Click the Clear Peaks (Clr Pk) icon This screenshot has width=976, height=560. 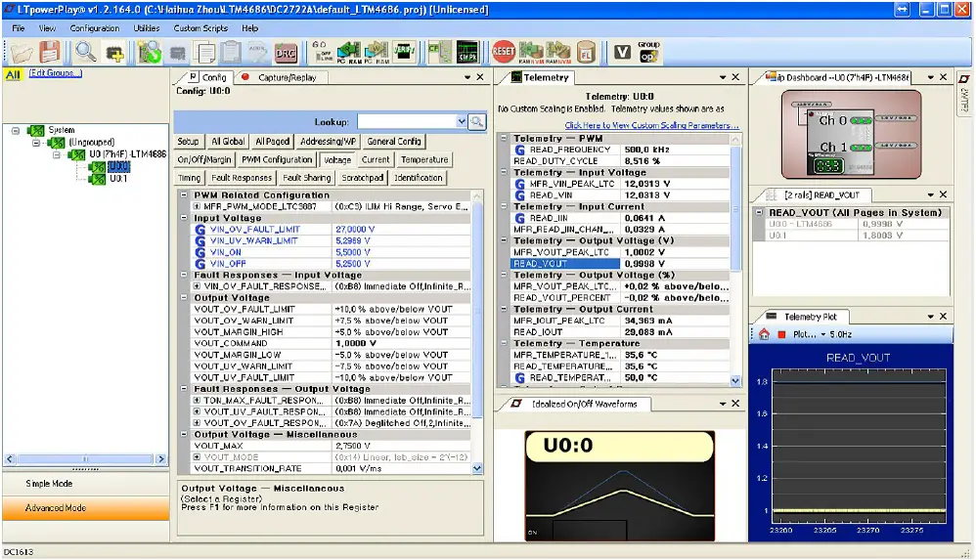(x=467, y=52)
